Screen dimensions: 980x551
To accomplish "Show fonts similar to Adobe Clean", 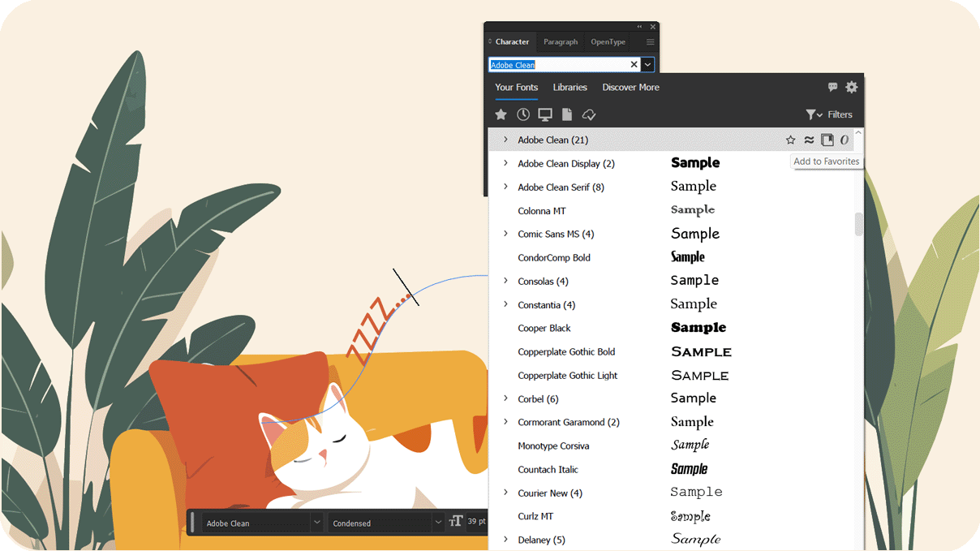I will point(809,140).
